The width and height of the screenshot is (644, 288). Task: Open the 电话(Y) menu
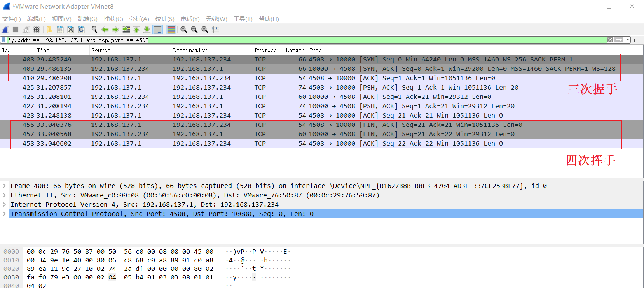pyautogui.click(x=190, y=19)
